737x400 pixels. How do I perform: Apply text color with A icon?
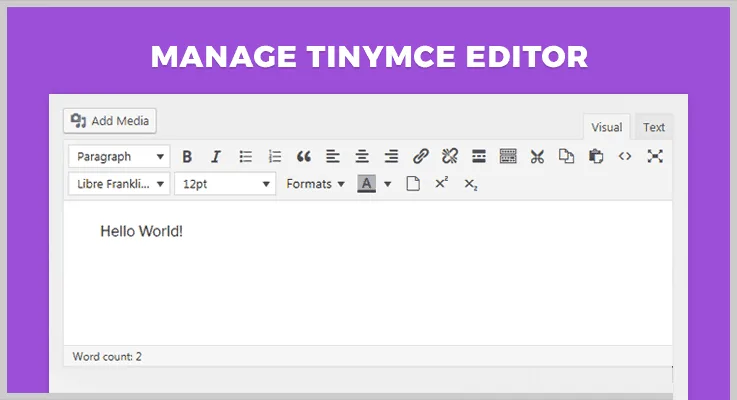(367, 184)
